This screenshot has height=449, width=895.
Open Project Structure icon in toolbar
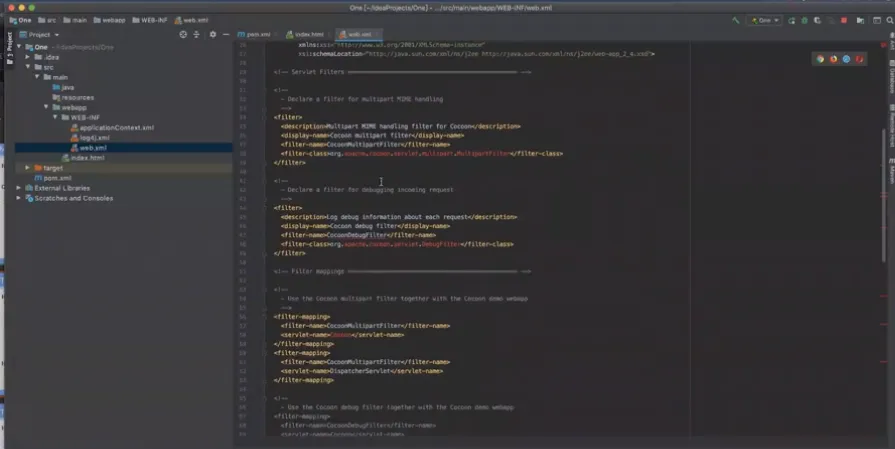coord(860,21)
